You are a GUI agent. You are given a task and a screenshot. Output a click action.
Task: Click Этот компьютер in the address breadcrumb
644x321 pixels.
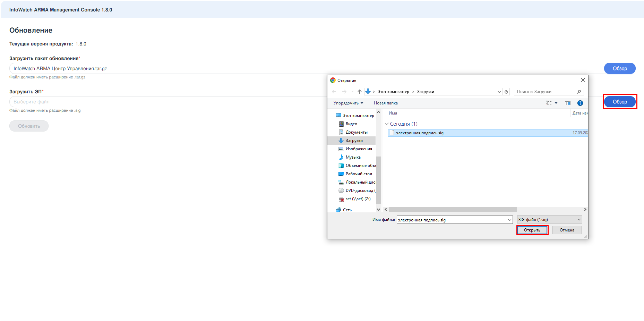click(393, 92)
